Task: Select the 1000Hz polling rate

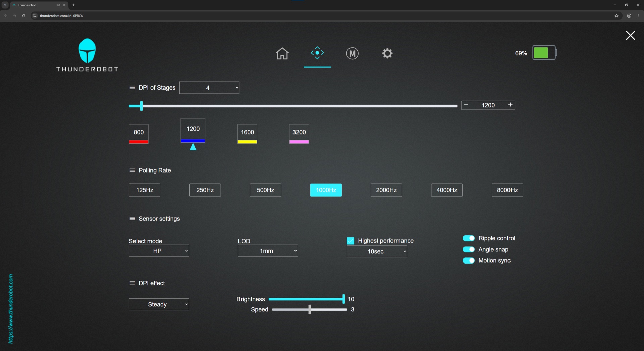Action: [x=326, y=190]
